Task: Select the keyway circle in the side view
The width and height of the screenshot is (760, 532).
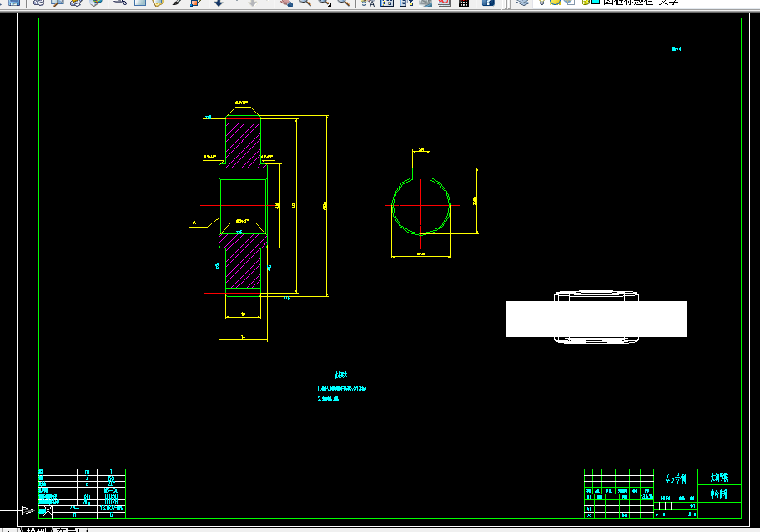Action: coord(421,205)
